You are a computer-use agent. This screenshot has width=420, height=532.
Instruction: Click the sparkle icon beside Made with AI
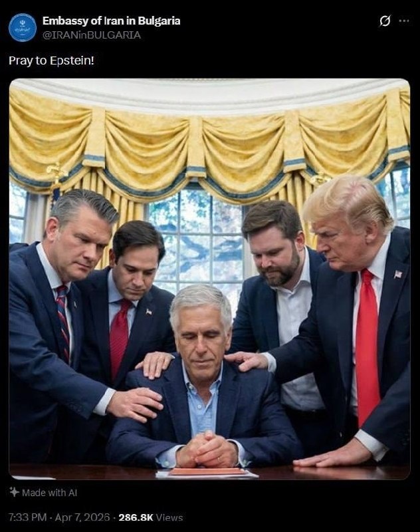click(14, 492)
